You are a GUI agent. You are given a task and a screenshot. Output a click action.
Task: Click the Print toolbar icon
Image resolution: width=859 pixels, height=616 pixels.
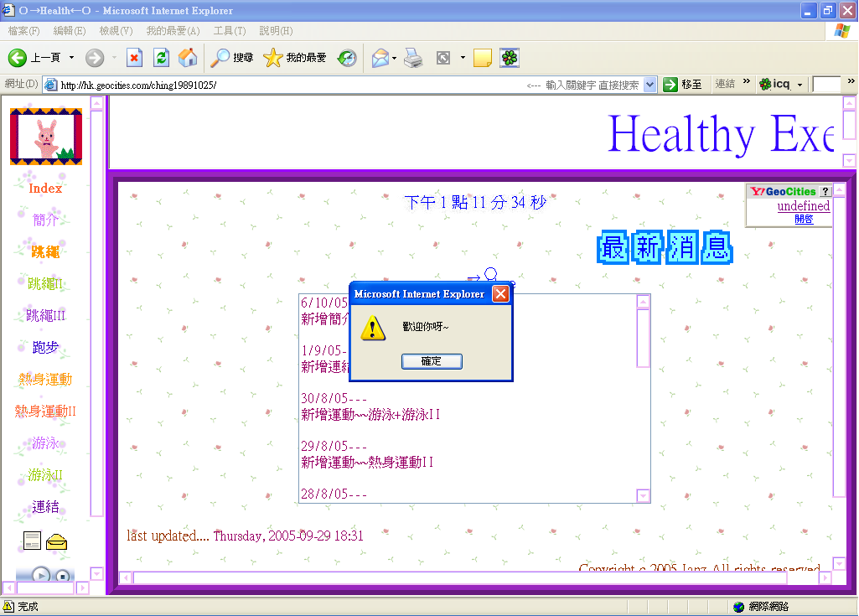click(413, 58)
